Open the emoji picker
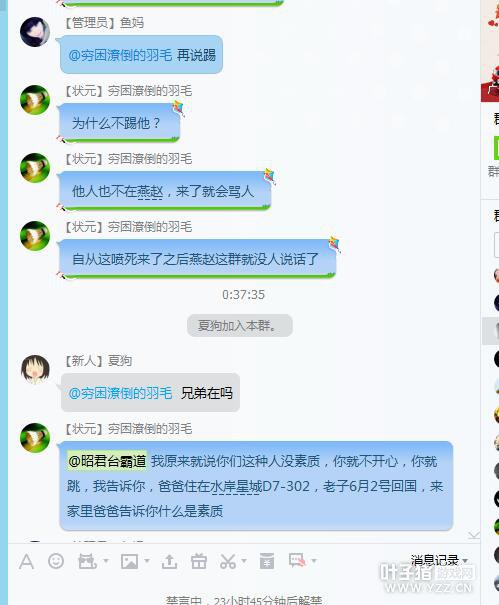The height and width of the screenshot is (605, 499). click(x=56, y=561)
